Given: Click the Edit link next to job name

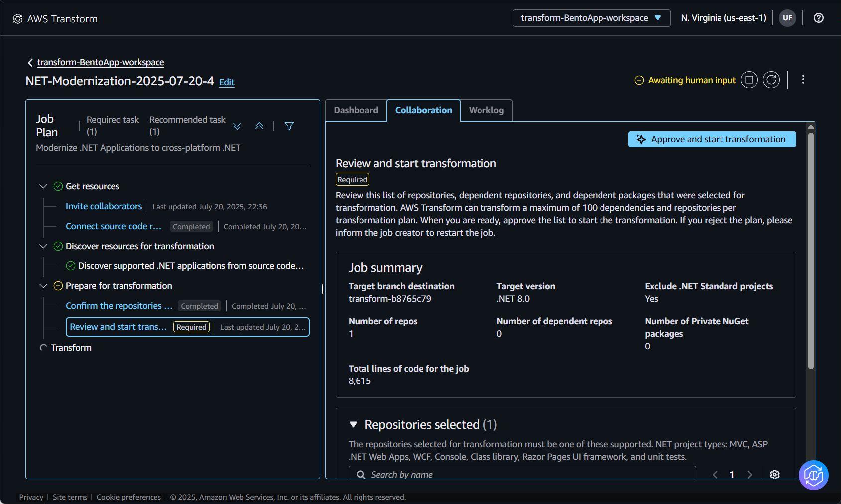Looking at the screenshot, I should point(227,82).
